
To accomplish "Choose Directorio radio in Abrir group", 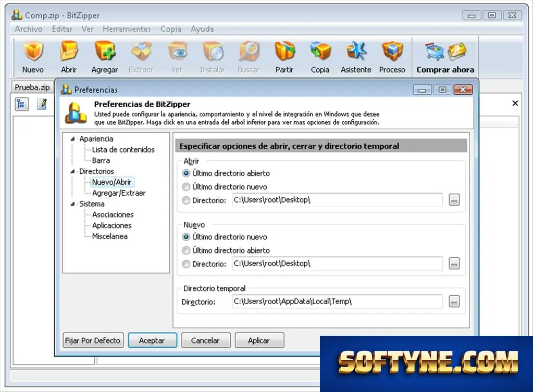I will (x=186, y=200).
